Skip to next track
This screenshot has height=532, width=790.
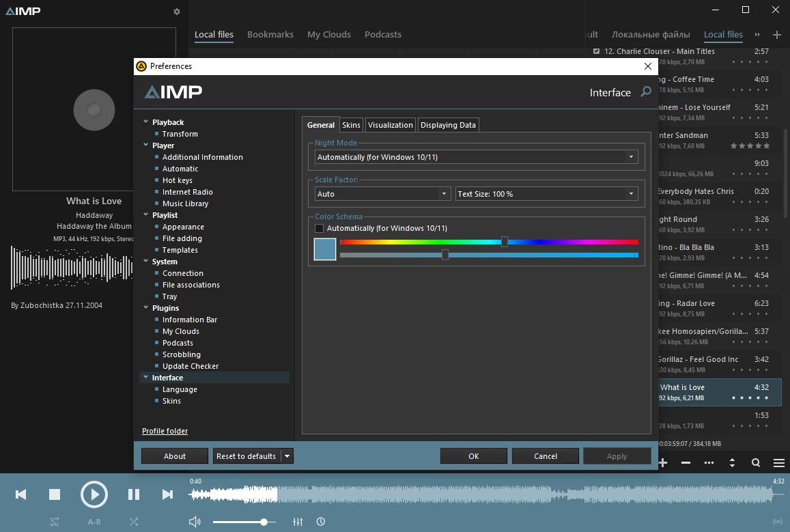[x=167, y=494]
